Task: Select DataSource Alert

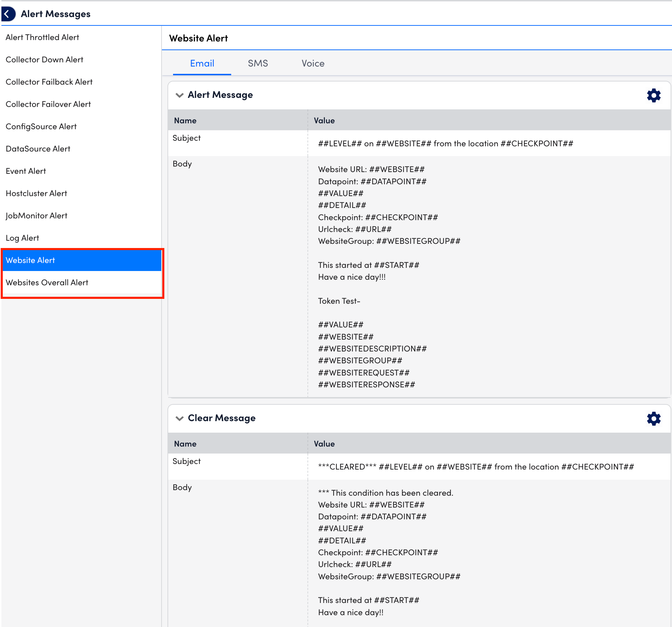Action: tap(38, 149)
